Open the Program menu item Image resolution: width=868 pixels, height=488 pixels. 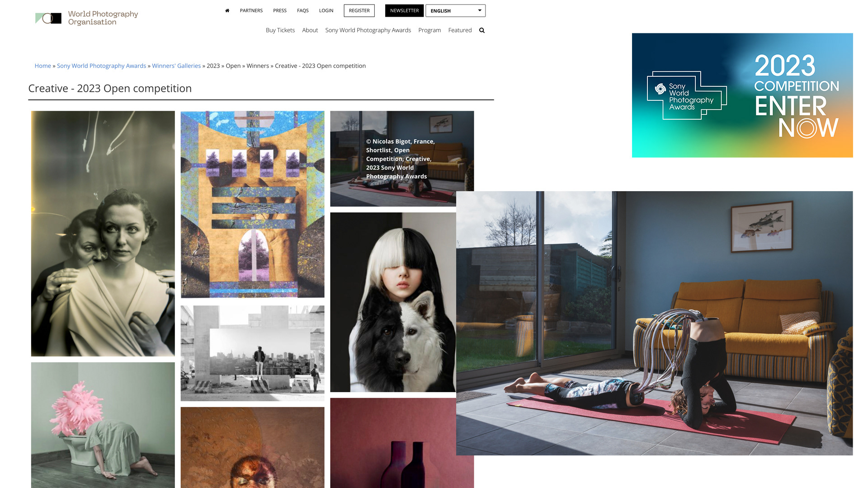429,30
